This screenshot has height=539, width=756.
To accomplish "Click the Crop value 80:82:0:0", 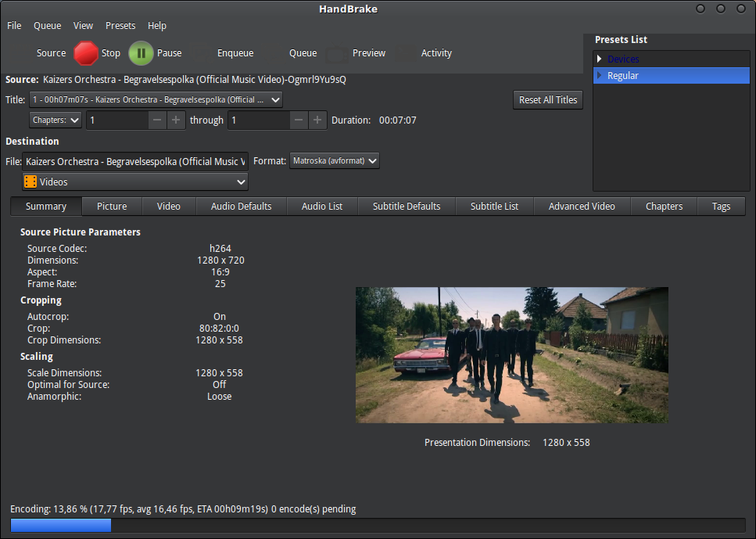I will [x=220, y=328].
